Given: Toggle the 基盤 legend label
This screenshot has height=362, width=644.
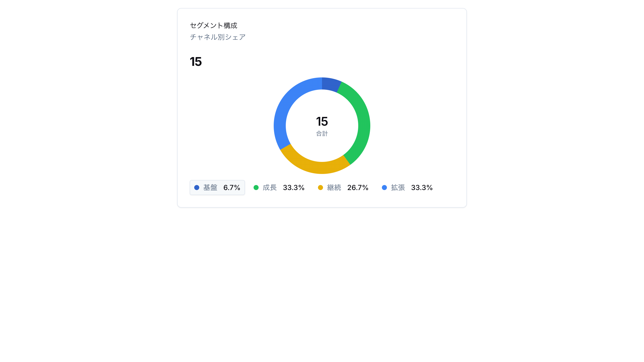Looking at the screenshot, I should (x=210, y=188).
